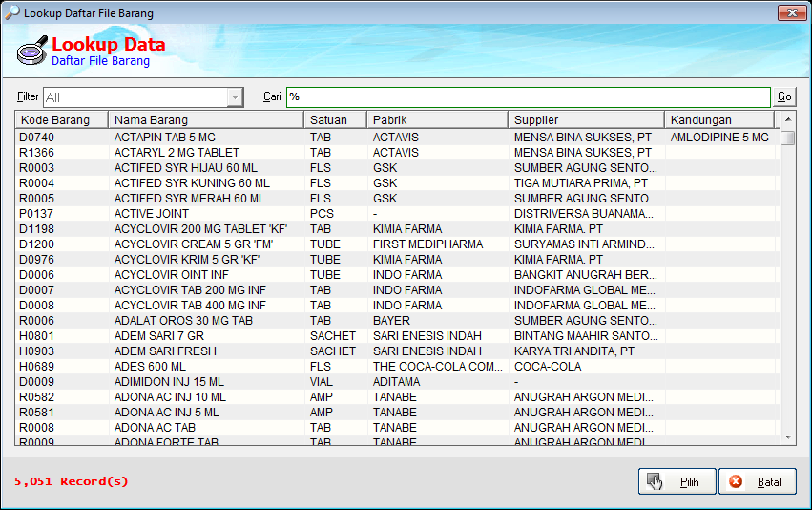Viewport: 812px width, 510px height.
Task: Select ACTIFED SYR HIJAU 60 ML
Action: pyautogui.click(x=397, y=168)
